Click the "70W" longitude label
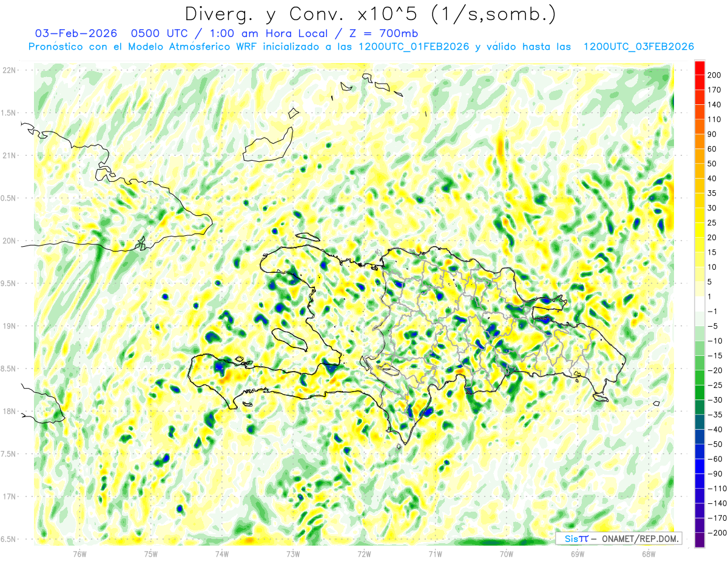The height and width of the screenshot is (562, 728). point(507,554)
